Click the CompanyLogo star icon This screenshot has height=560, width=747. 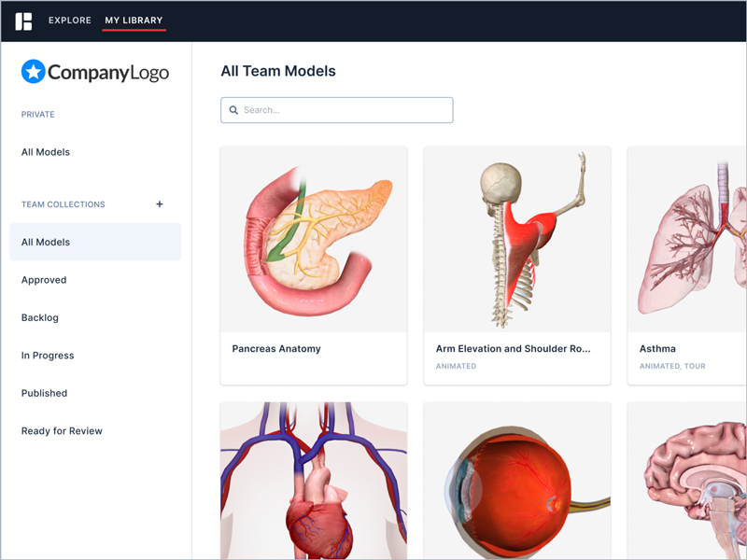tap(33, 72)
